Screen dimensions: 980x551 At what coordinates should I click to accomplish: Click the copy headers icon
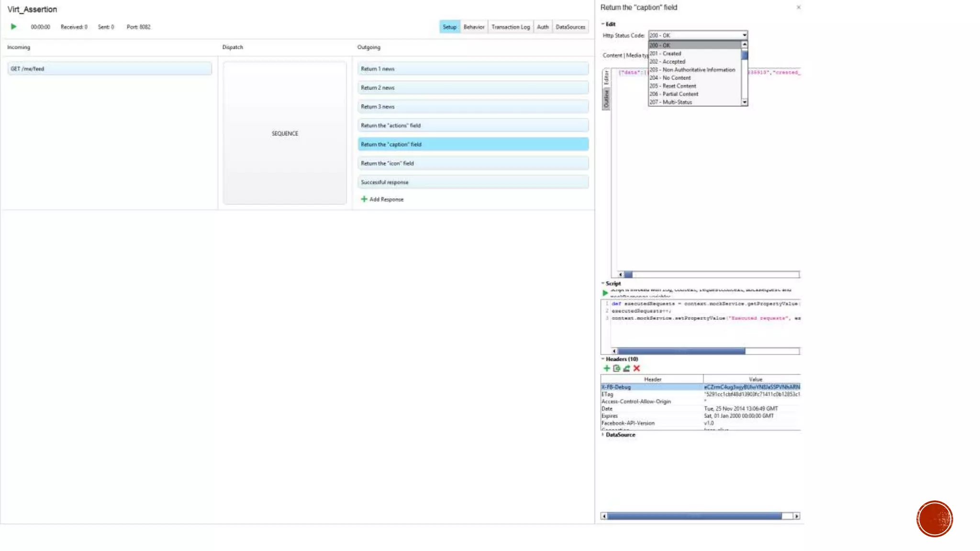[x=616, y=368]
